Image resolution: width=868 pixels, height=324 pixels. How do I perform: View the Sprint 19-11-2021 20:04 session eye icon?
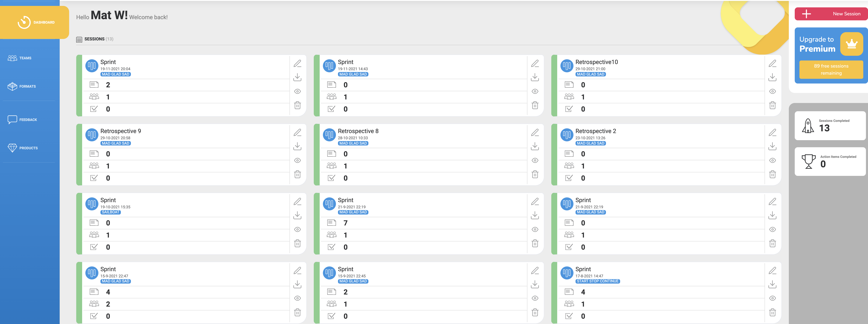(x=297, y=91)
